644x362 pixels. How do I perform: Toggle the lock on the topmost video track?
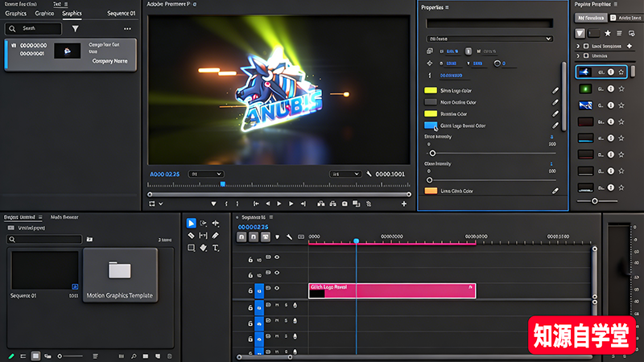click(x=250, y=257)
